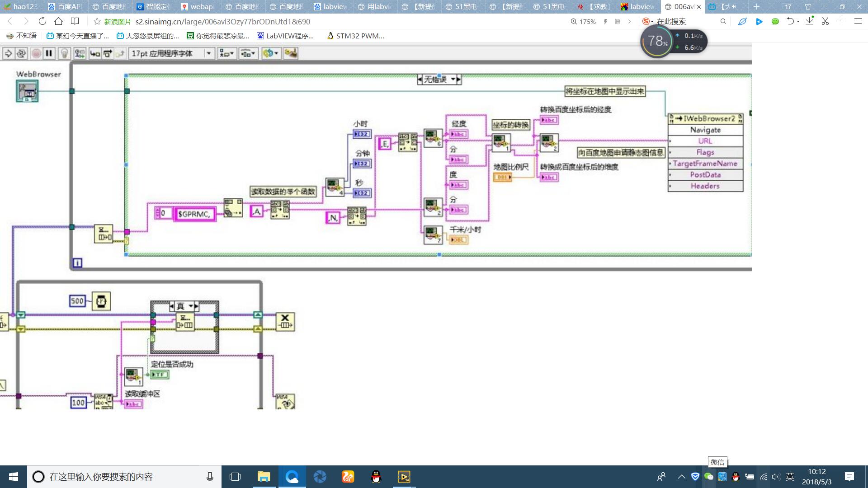Click the LabVIEW Run arrow icon

point(8,53)
